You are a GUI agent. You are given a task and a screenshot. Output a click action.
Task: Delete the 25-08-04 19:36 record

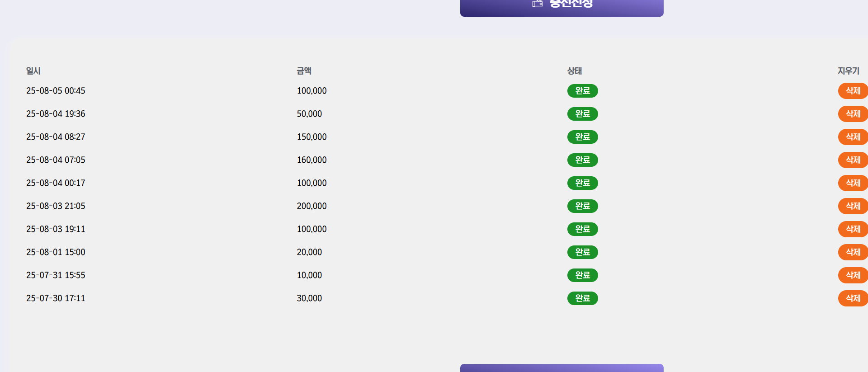tap(853, 114)
